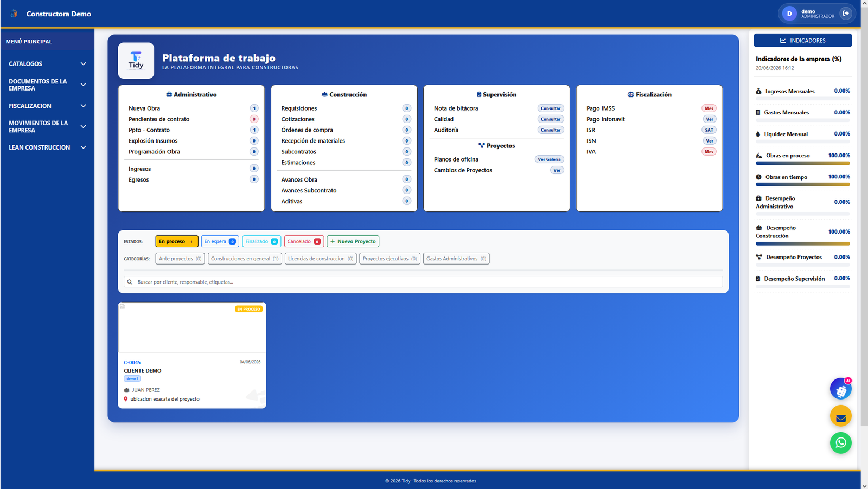This screenshot has width=868, height=489.
Task: Click the logout icon next to demo user
Action: (845, 14)
